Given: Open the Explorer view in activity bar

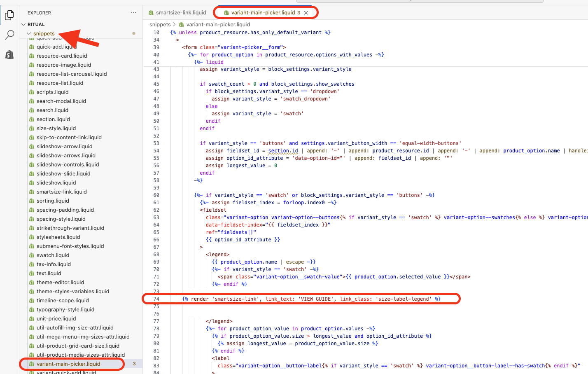Looking at the screenshot, I should click(9, 15).
